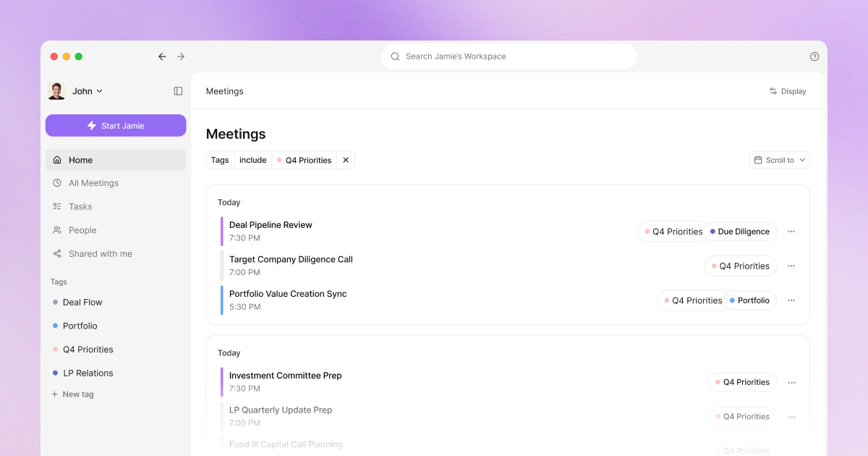This screenshot has width=868, height=456.
Task: Click Q4 Priorities tag on Deal Pipeline Review
Action: coord(673,232)
